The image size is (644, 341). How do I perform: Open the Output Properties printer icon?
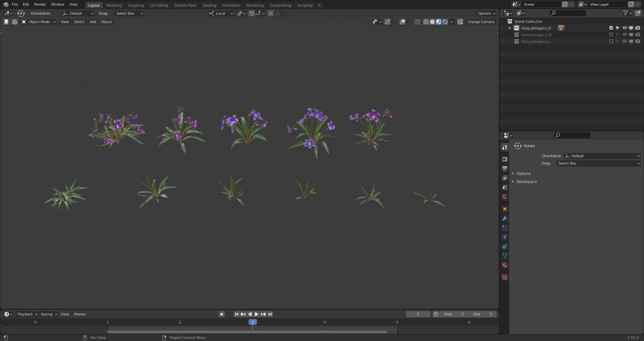504,169
